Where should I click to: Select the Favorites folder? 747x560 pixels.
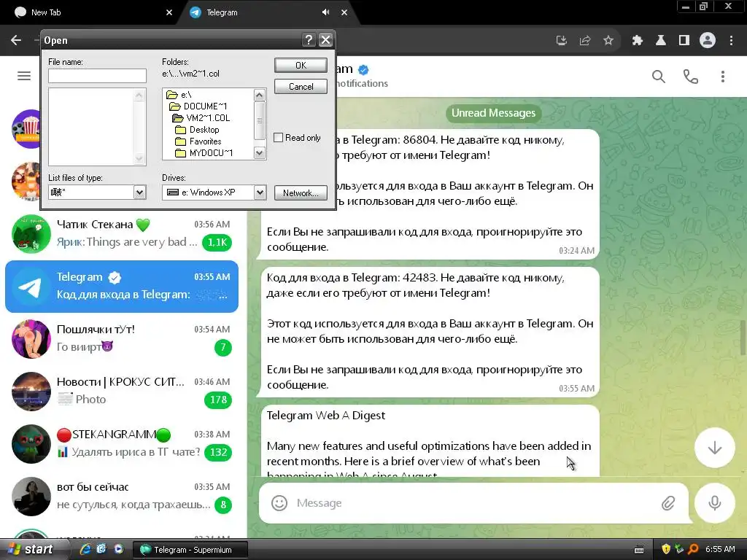[x=198, y=141]
